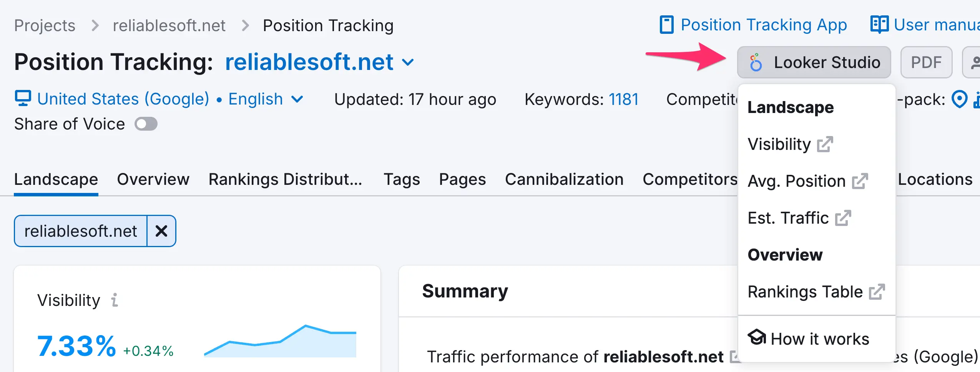
Task: Click the Keywords 1181 link
Action: coord(623,99)
